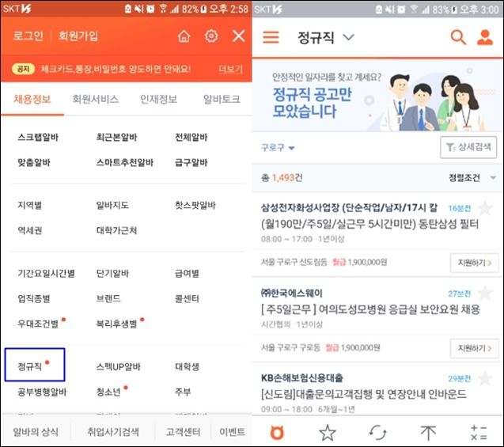Open 이벤트 in the footer
Viewport: 504px width, 447px height.
tap(232, 432)
